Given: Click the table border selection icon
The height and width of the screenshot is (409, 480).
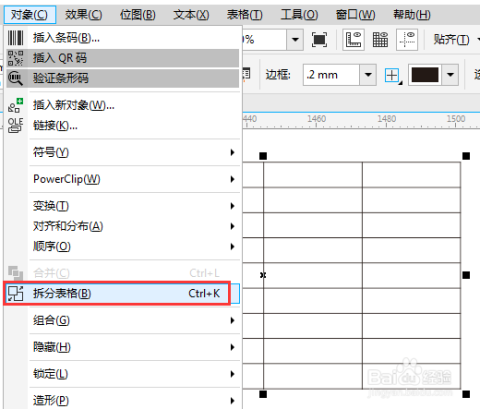Looking at the screenshot, I should pos(393,75).
